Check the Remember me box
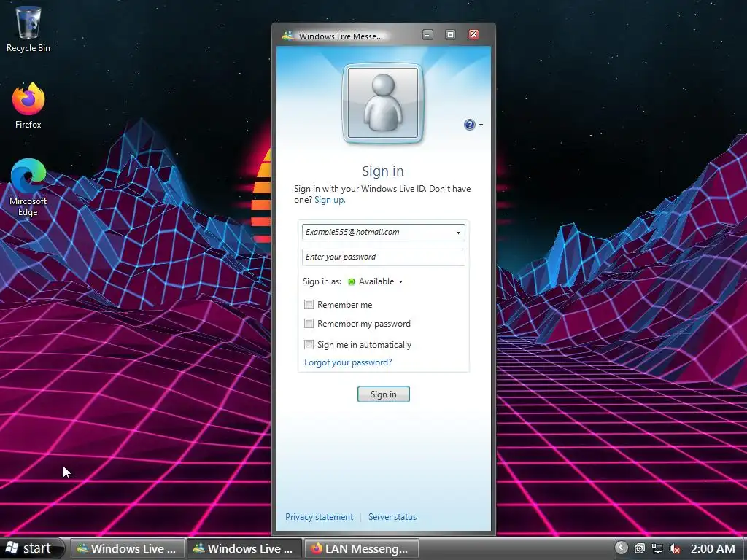The image size is (747, 560). coord(309,305)
